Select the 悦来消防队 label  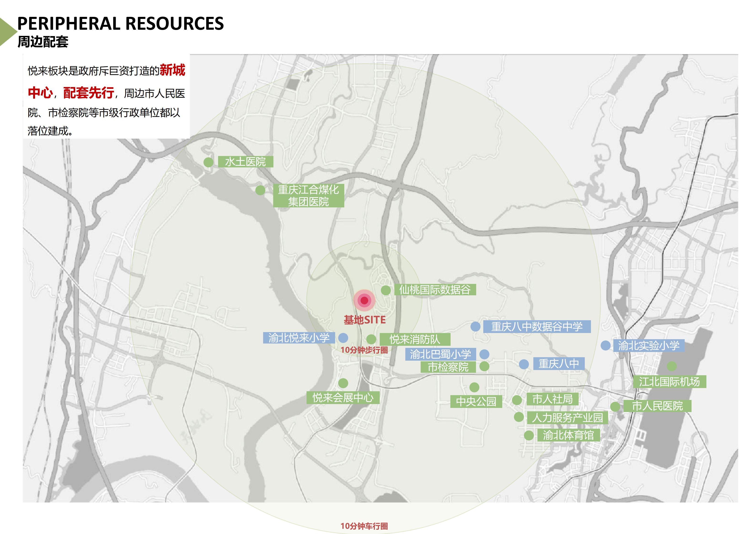pos(415,339)
